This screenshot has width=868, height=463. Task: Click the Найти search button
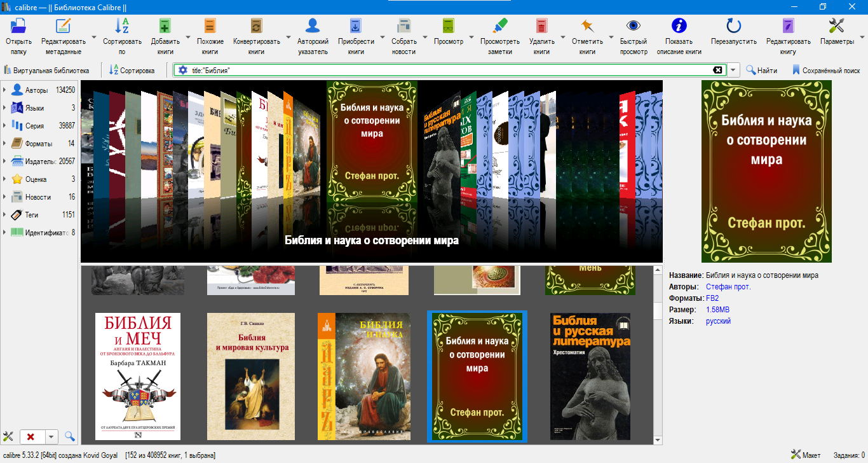(761, 70)
